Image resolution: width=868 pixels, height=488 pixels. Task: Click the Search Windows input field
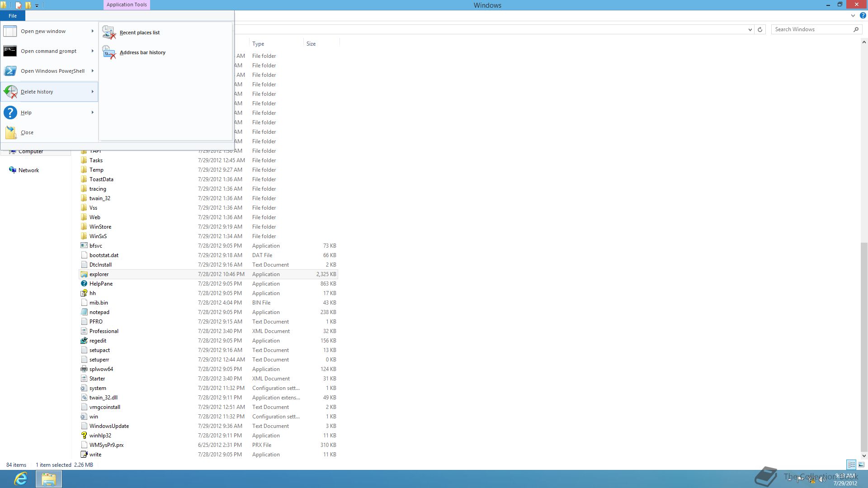811,29
